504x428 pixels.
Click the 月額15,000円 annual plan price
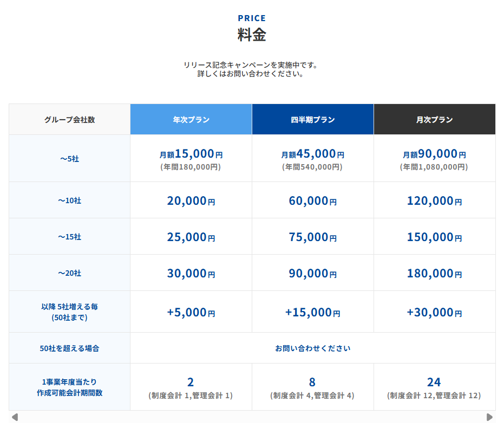[x=191, y=154]
